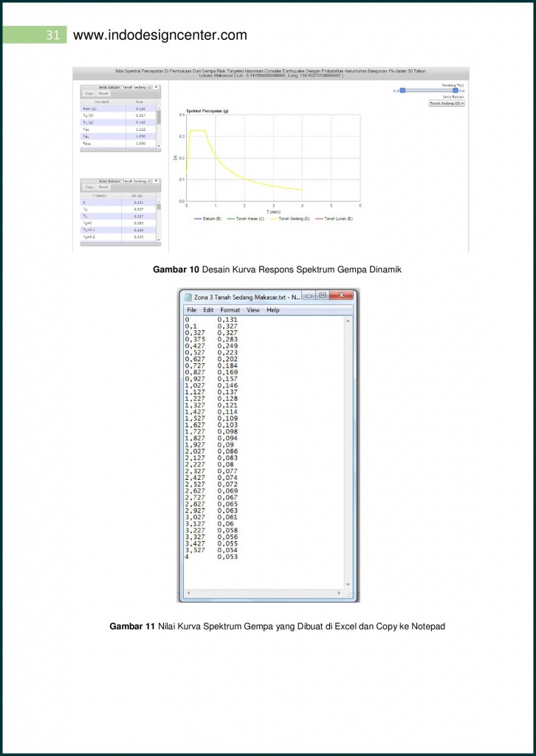Minimize the Zona 3 Tanah Sedang Makasar Notepad window

(x=309, y=295)
